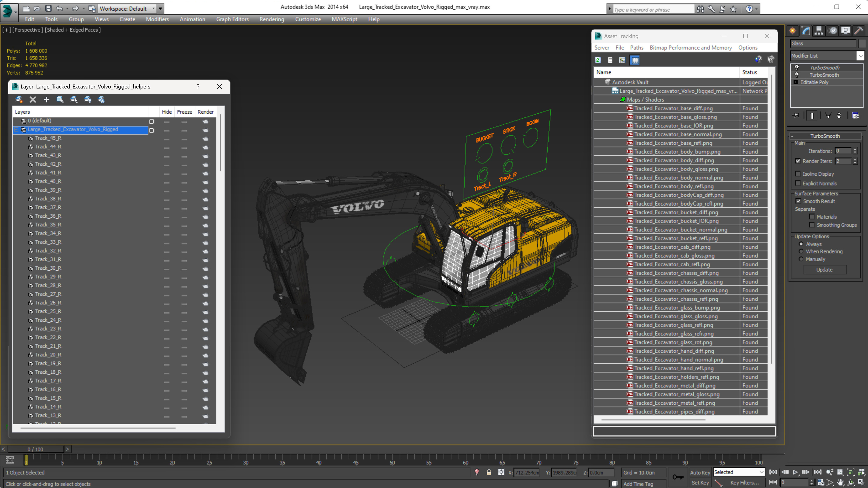
Task: Open the Modify command panel tab
Action: click(x=806, y=31)
